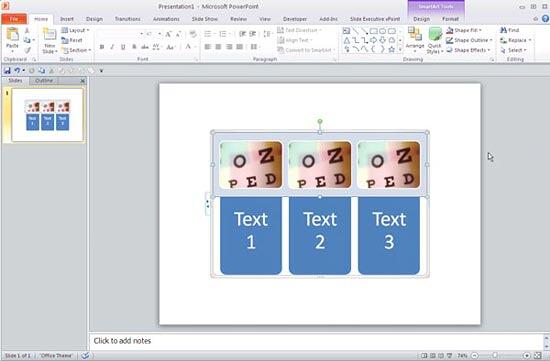The height and width of the screenshot is (361, 550).
Task: Click the Find button
Action: point(510,31)
